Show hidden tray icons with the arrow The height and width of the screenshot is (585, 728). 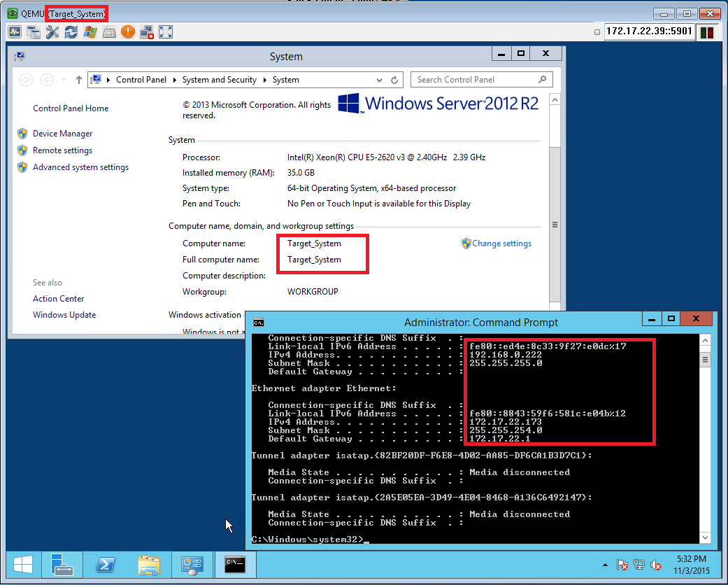[605, 565]
